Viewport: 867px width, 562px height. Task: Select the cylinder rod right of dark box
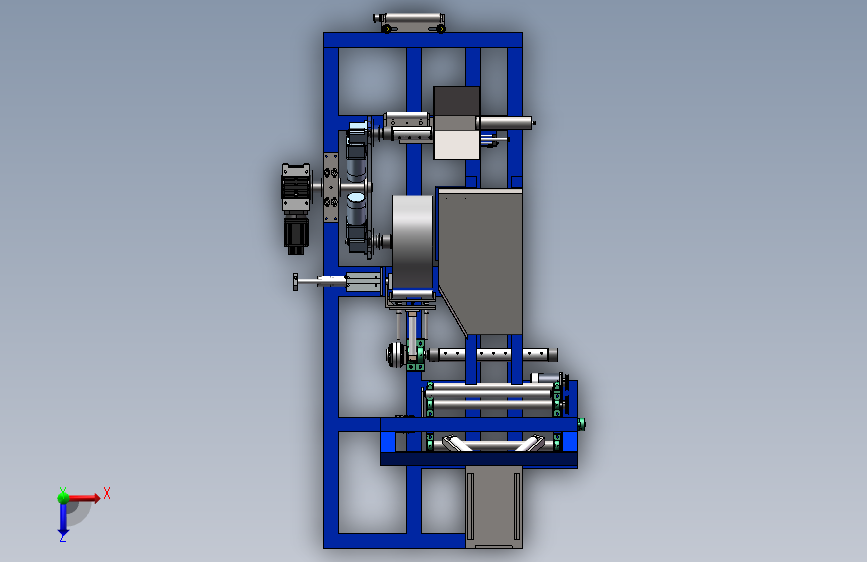[505, 123]
